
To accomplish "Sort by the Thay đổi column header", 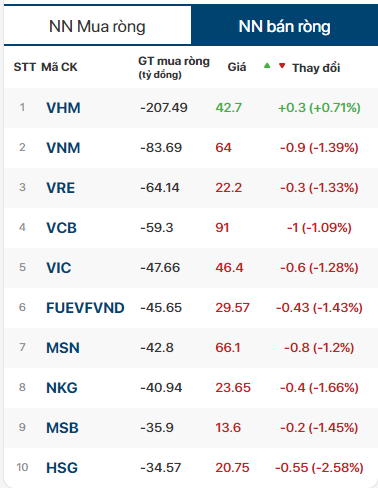I will pyautogui.click(x=316, y=68).
